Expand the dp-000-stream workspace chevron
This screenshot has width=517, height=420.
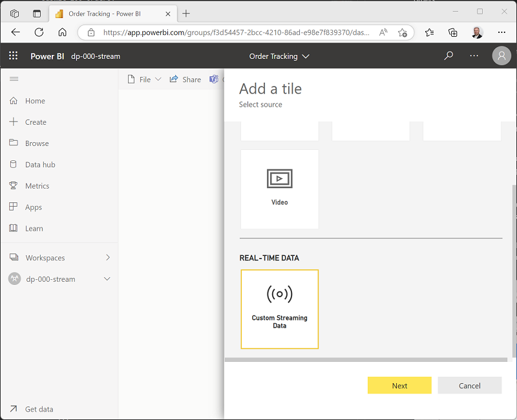pyautogui.click(x=107, y=279)
